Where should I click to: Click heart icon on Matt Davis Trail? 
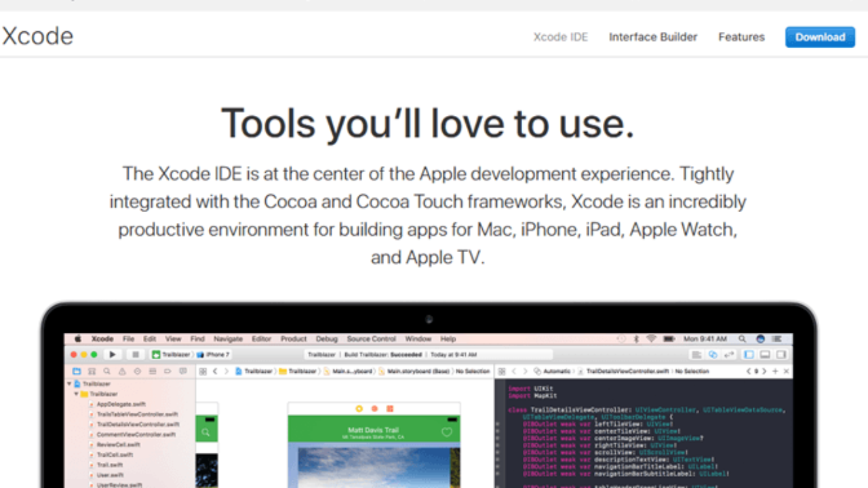[446, 432]
